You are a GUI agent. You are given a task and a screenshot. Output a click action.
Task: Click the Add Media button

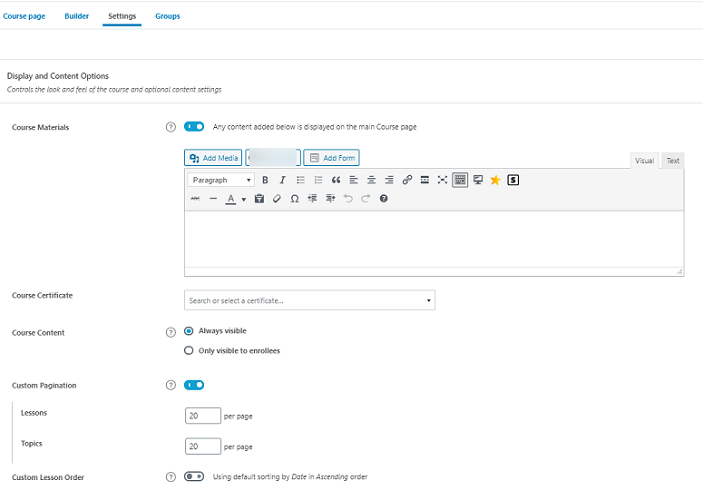tap(213, 157)
